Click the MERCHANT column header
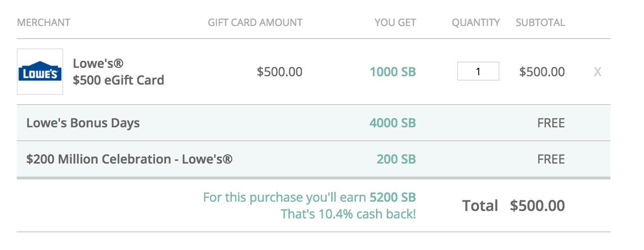Image resolution: width=644 pixels, height=250 pixels. point(43,22)
